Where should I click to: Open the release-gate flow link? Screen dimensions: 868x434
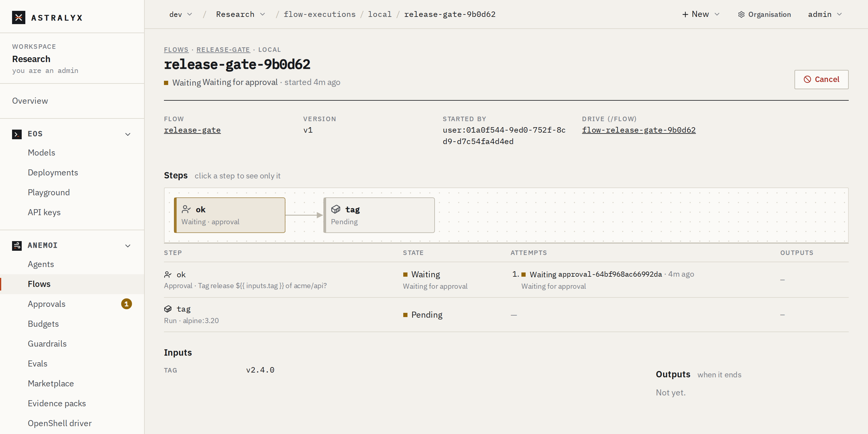[192, 130]
